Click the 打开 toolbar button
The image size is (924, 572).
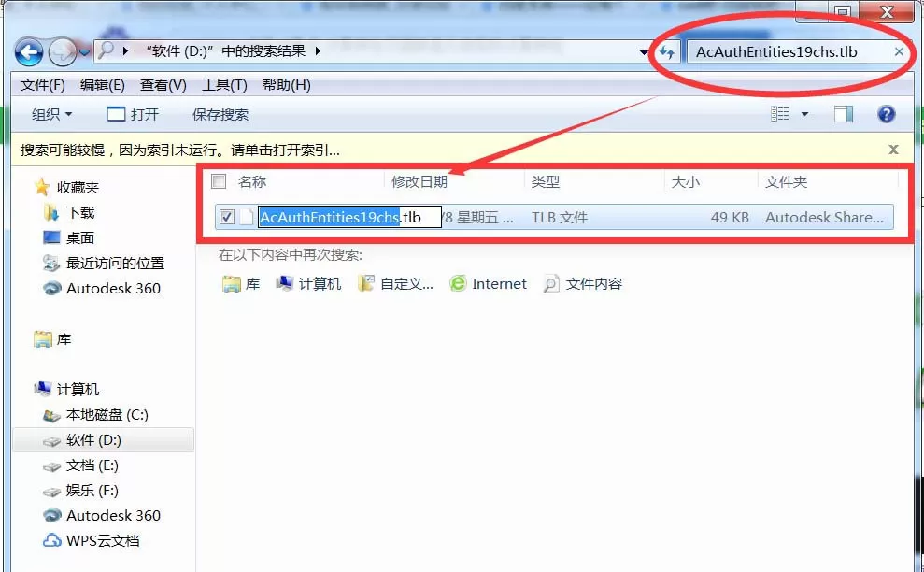point(134,114)
